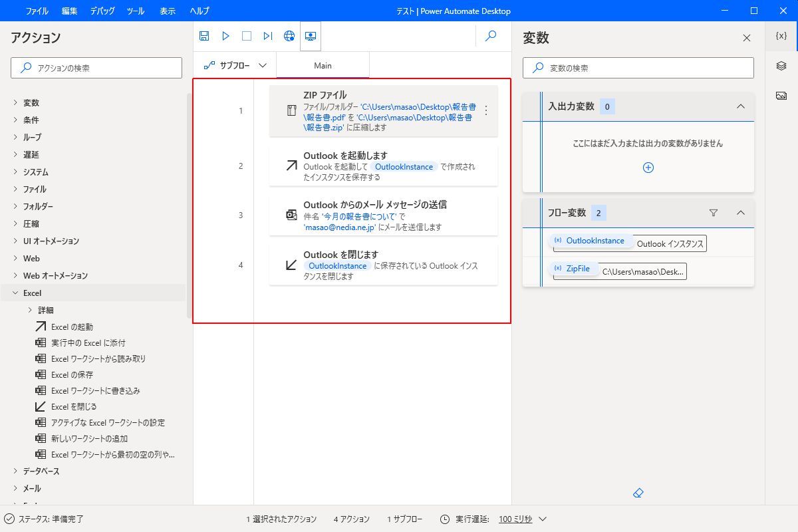Viewport: 798px width, 532px height.
Task: Expand the ファイル action group in tree
Action: 15,189
